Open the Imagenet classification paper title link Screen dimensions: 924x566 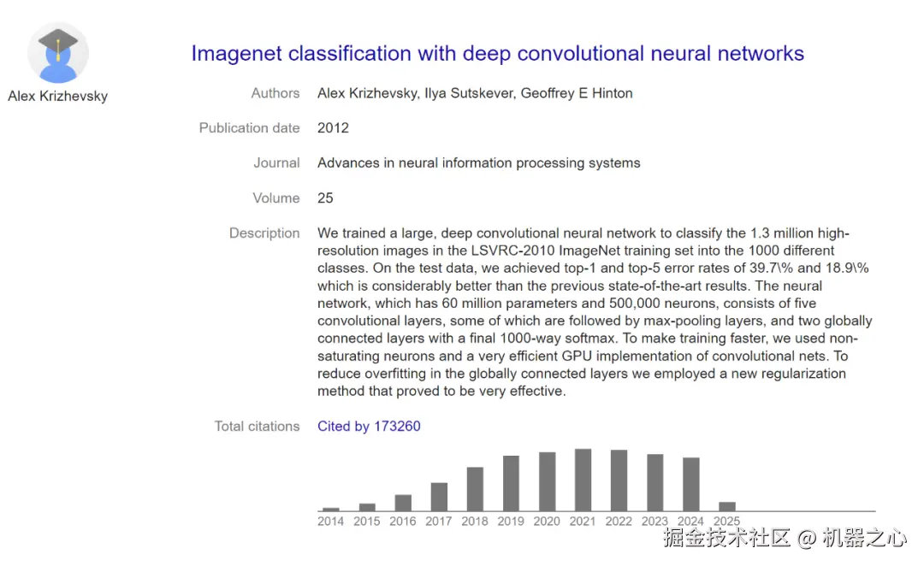[497, 54]
